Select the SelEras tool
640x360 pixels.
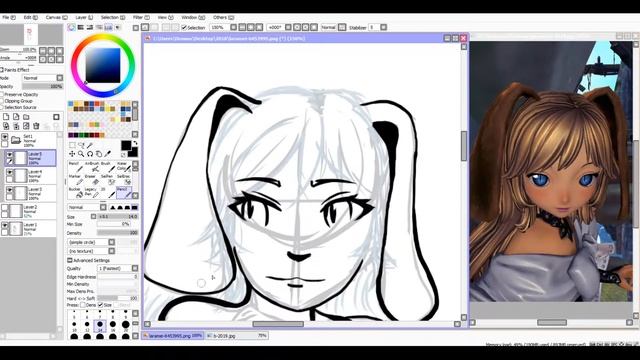pos(124,180)
